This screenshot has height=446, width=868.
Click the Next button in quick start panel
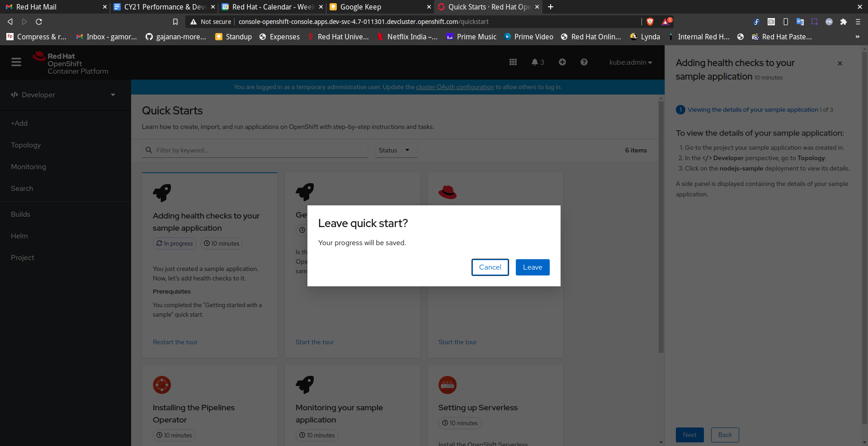click(690, 435)
